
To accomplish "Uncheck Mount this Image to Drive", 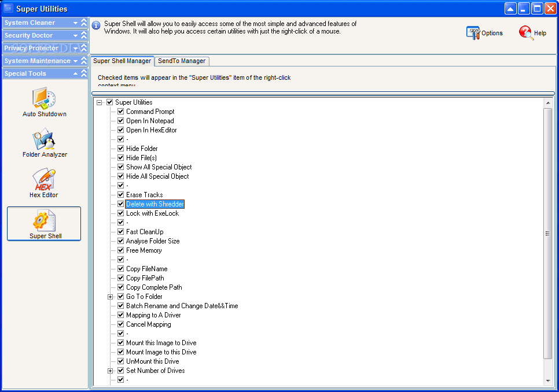I will 121,343.
